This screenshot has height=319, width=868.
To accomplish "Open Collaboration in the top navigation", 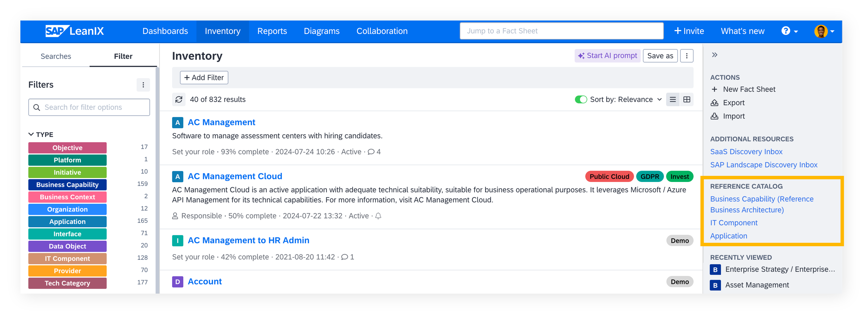I will [382, 31].
